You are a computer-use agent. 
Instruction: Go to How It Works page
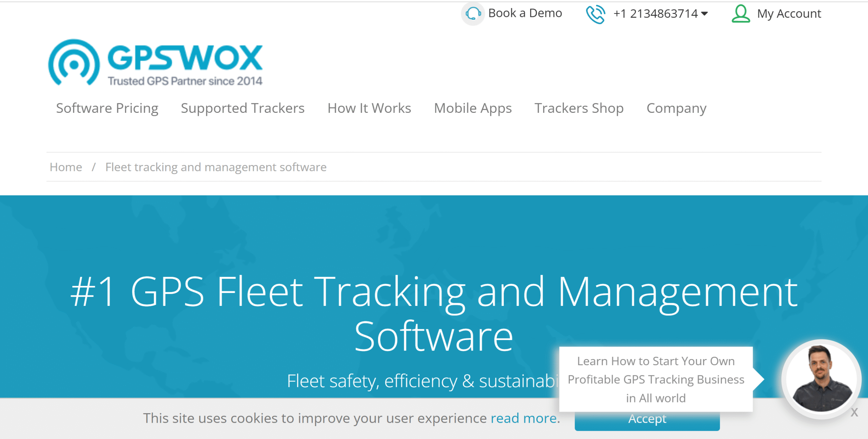click(x=369, y=108)
